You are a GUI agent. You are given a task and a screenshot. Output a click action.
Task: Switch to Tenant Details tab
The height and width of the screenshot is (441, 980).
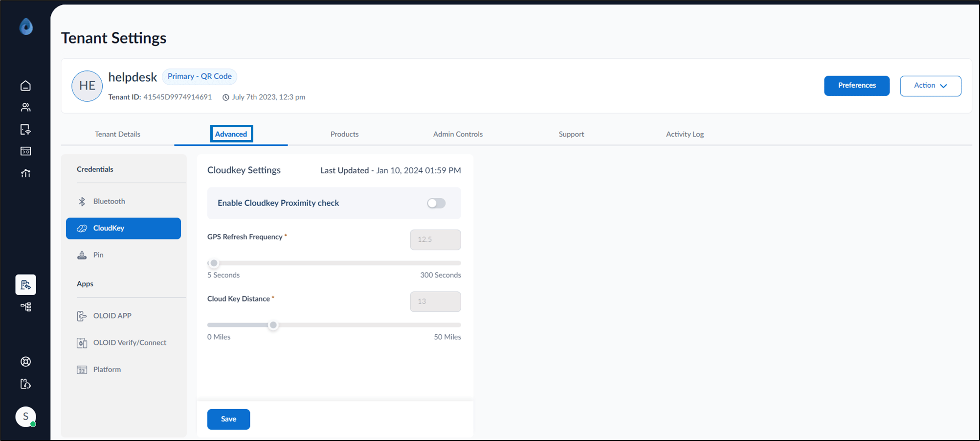(117, 134)
